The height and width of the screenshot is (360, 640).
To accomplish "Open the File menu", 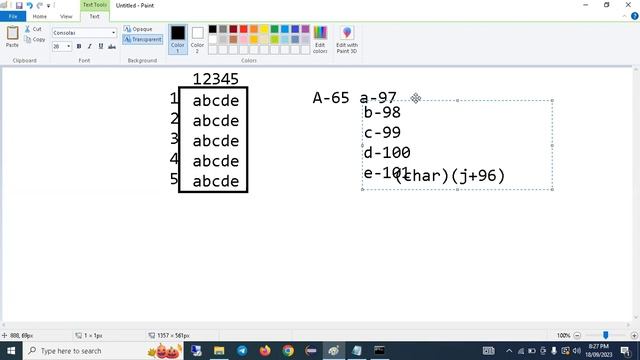I will click(x=13, y=16).
